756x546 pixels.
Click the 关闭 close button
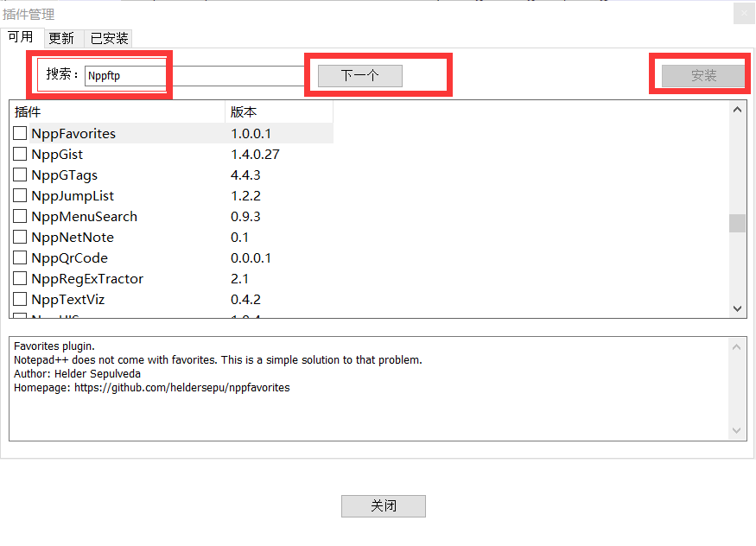pos(383,506)
